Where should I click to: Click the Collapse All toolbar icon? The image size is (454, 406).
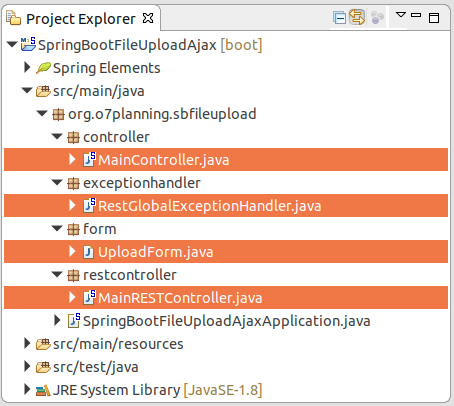[340, 18]
